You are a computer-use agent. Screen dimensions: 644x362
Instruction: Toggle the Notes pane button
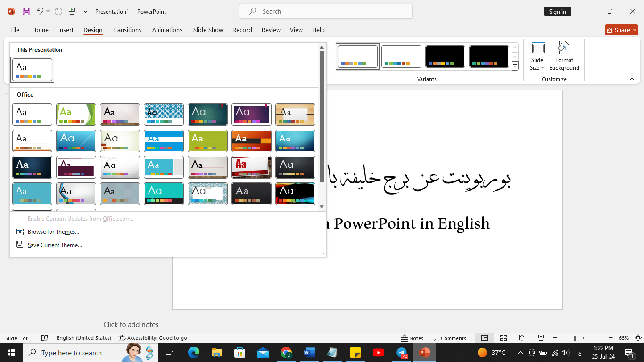(412, 338)
